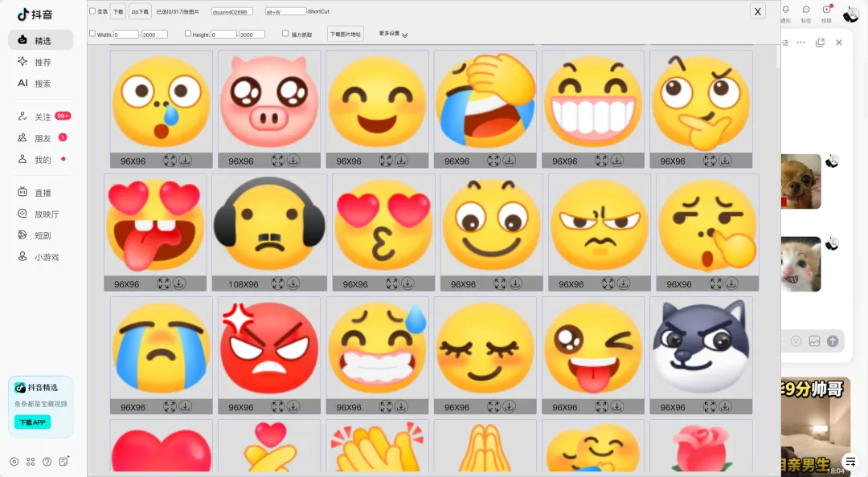
Task: Click the upload video icon in header
Action: tap(826, 10)
